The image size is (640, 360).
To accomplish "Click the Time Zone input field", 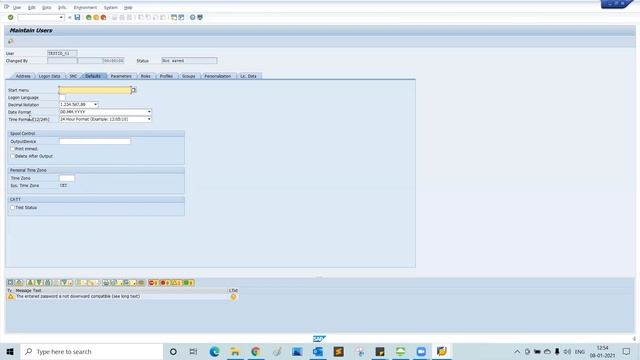I will 67,178.
